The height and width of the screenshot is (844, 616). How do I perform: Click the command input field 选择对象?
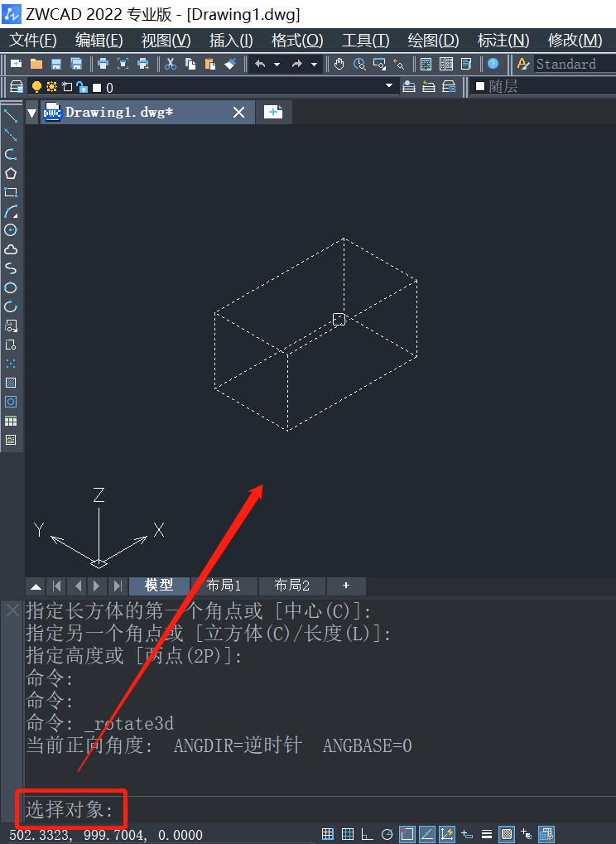(x=320, y=809)
